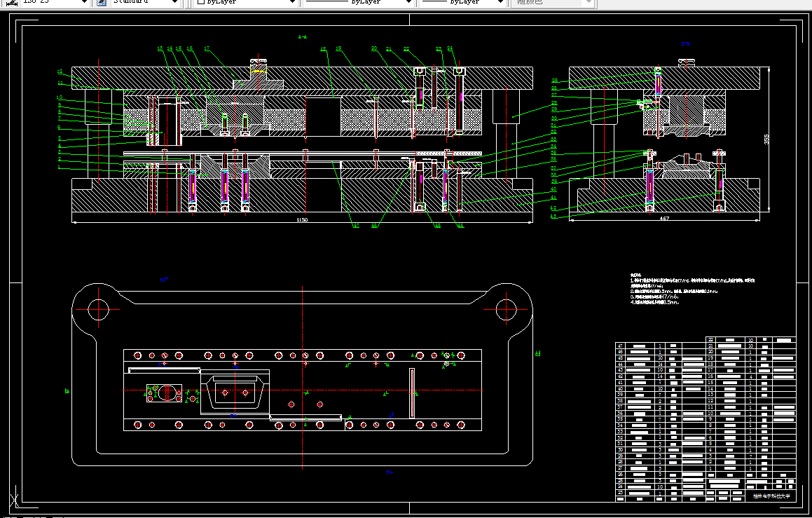Click the dimension style icon beside ISO-25
Image resolution: width=812 pixels, height=518 pixels.
point(11,2)
